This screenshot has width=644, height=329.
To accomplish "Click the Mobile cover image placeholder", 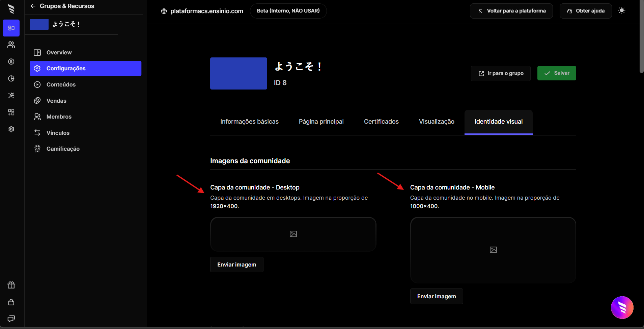I will pyautogui.click(x=493, y=250).
